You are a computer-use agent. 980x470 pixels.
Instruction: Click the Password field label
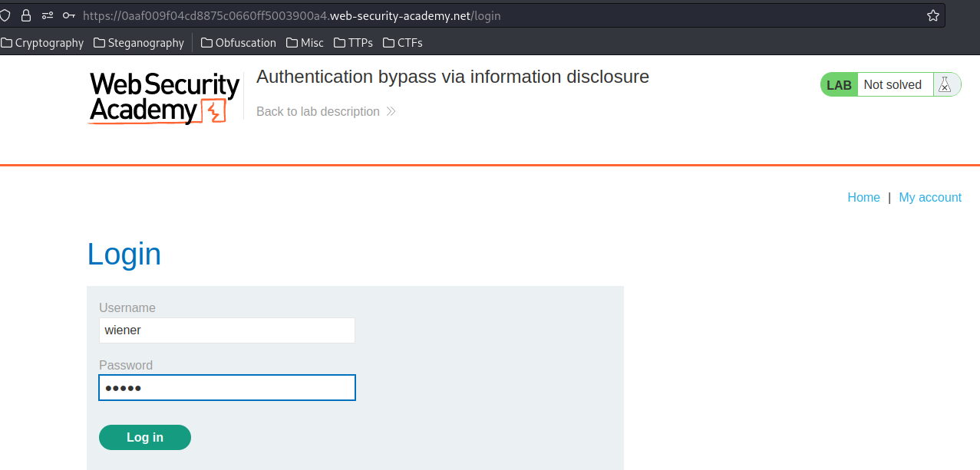pyautogui.click(x=126, y=366)
